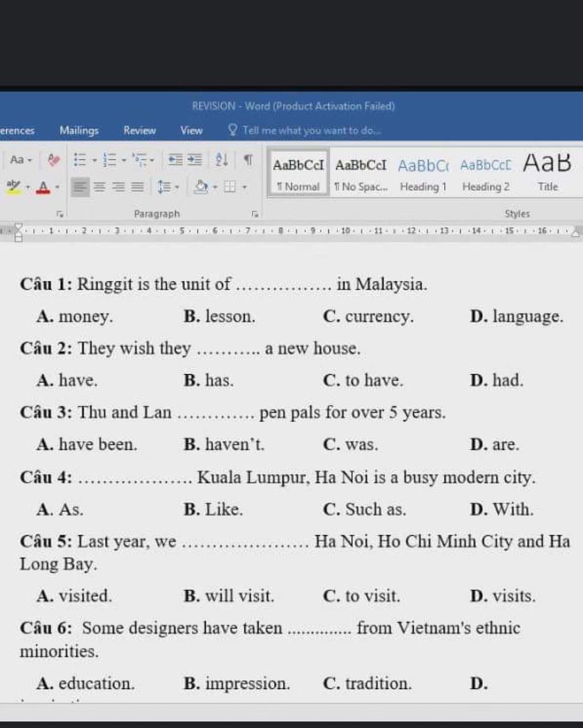Expand the numbering library dropdown arrow

(x=124, y=161)
